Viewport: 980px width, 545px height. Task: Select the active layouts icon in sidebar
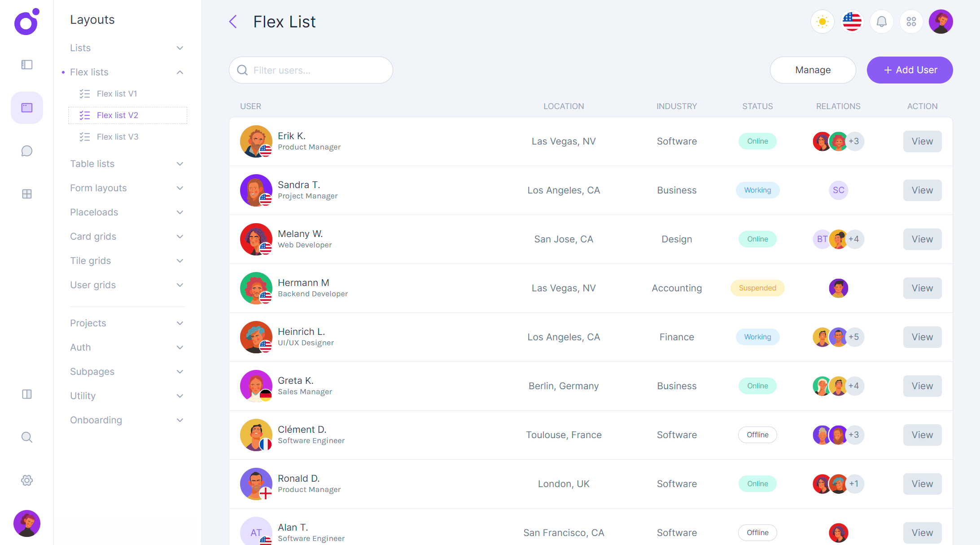pos(26,107)
